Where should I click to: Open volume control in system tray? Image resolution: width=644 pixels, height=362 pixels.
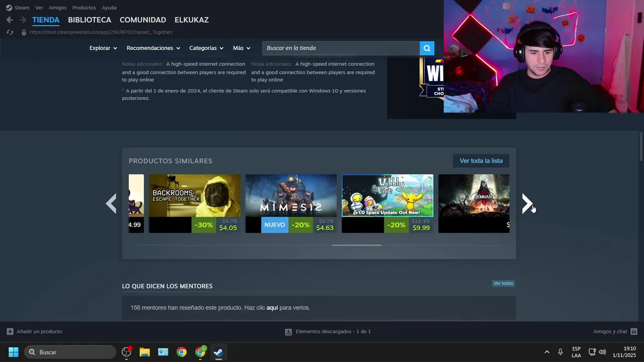point(602,352)
